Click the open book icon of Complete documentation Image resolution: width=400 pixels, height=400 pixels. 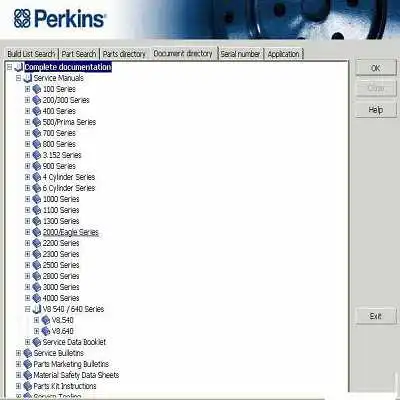point(19,67)
